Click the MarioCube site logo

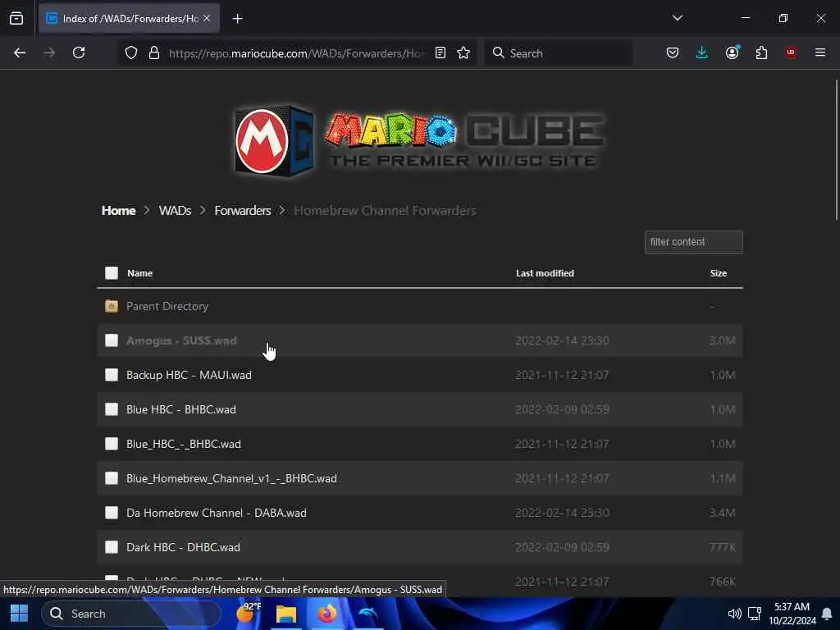coord(420,141)
